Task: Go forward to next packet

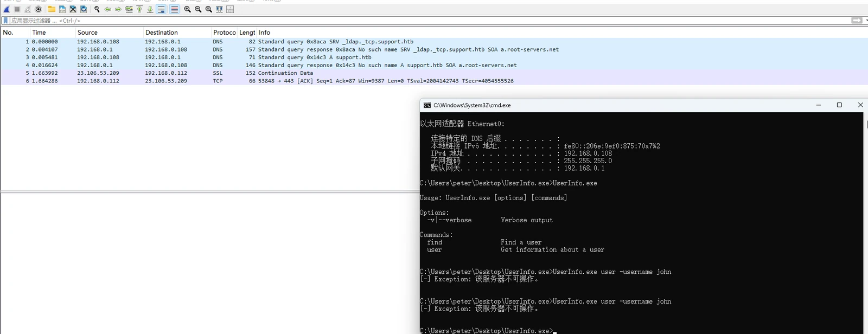Action: [x=118, y=9]
